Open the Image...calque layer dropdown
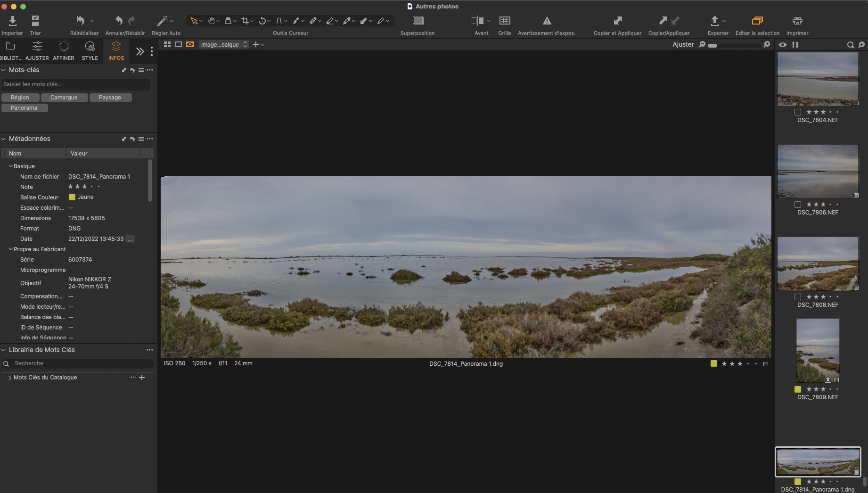Viewport: 868px width, 493px height. pyautogui.click(x=224, y=44)
